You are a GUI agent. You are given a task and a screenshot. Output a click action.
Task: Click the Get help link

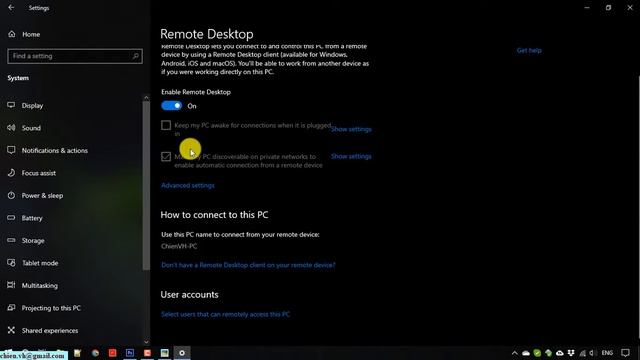point(529,50)
